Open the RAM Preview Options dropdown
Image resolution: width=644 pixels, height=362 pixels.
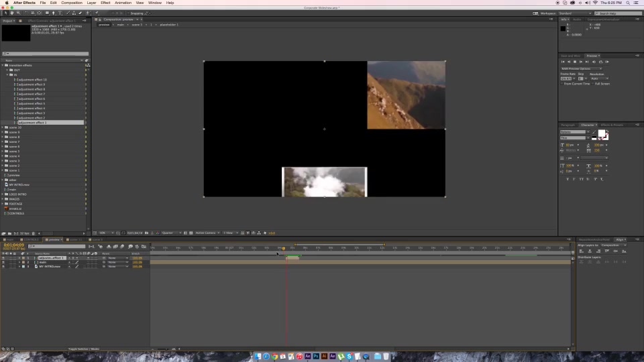[x=581, y=68]
